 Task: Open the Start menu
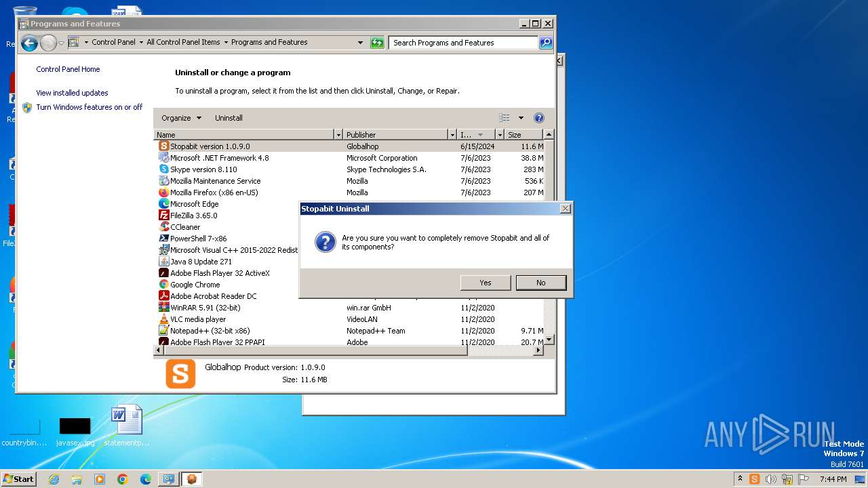(x=18, y=479)
